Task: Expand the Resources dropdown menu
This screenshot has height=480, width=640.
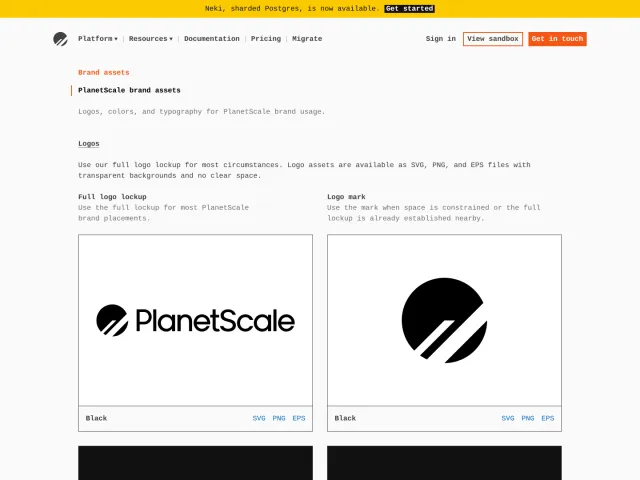Action: [151, 39]
